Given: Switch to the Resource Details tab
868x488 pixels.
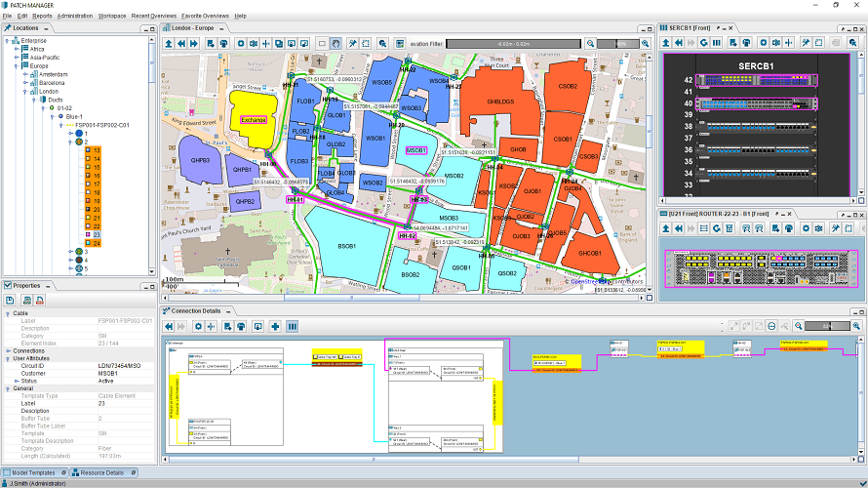Looking at the screenshot, I should click(101, 473).
